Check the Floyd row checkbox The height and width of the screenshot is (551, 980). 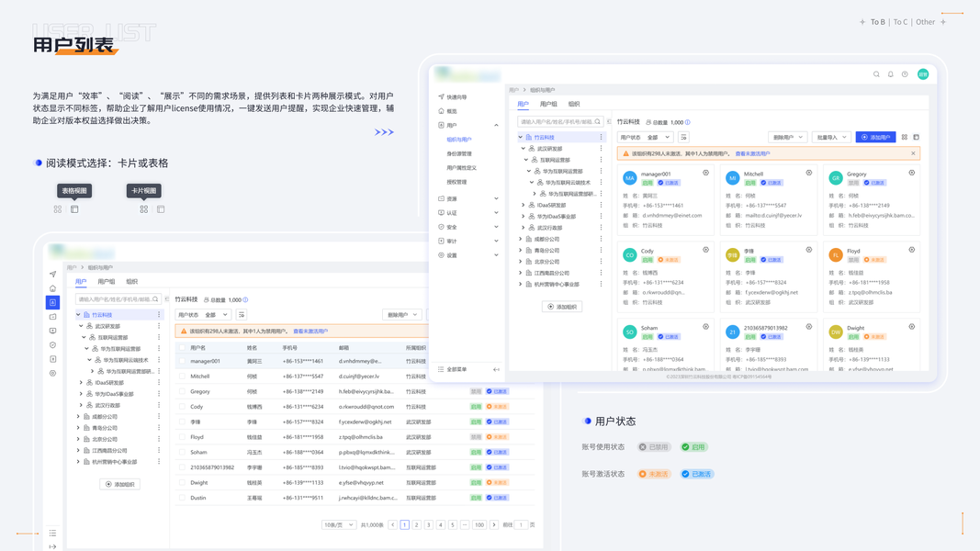[x=183, y=437]
